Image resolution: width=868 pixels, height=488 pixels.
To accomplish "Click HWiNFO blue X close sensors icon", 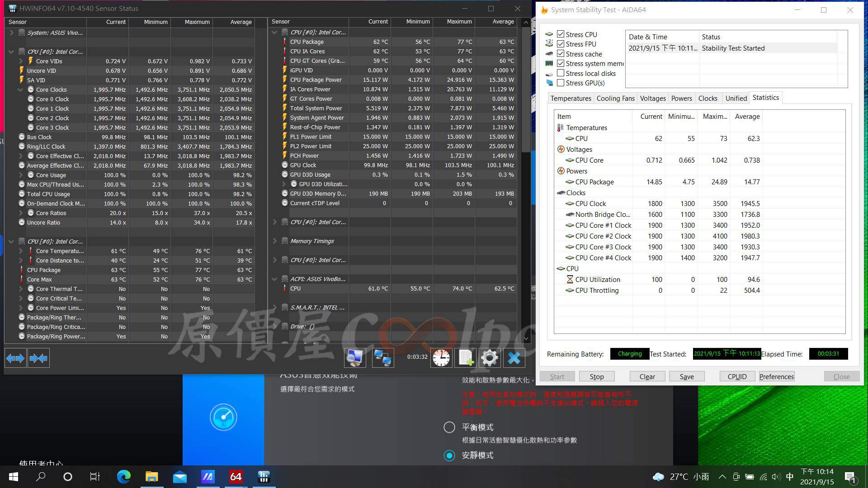I will tap(514, 358).
